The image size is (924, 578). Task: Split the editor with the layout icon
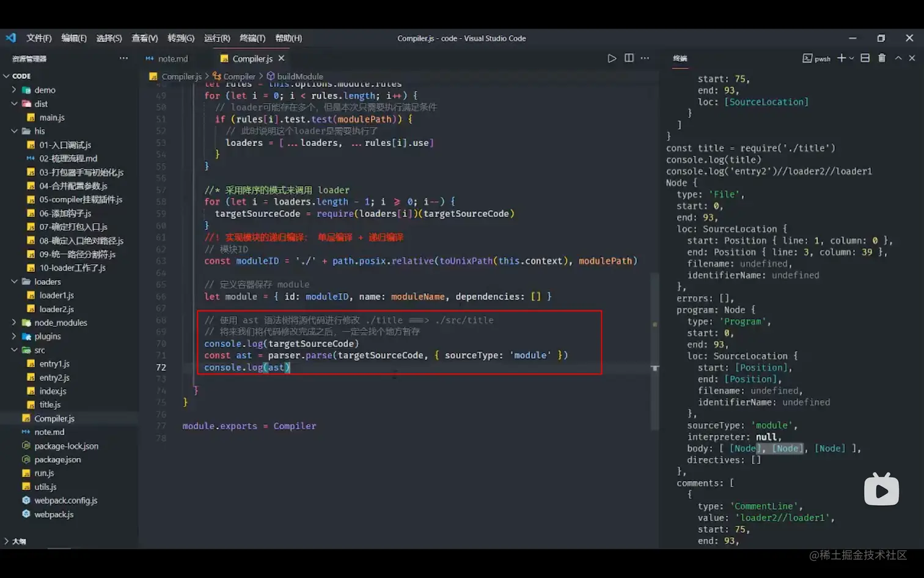click(629, 58)
